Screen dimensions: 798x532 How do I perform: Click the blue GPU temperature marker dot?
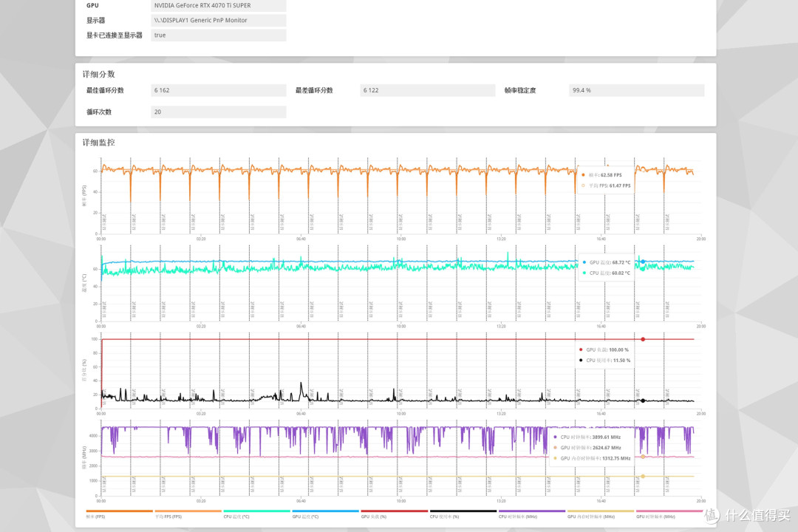(x=643, y=262)
